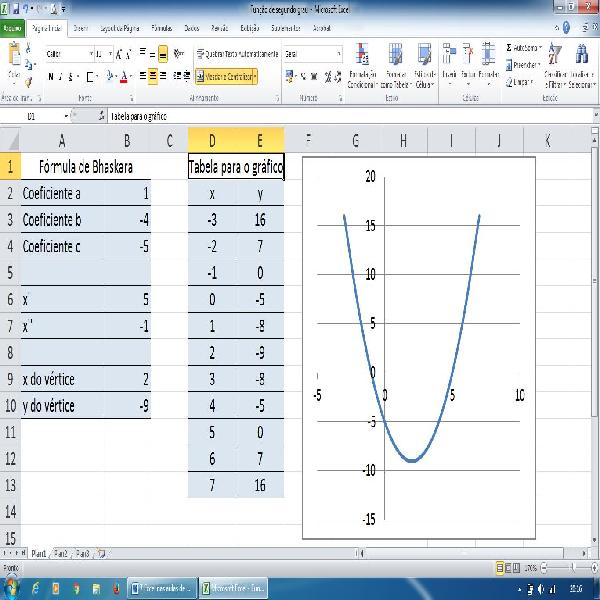This screenshot has height=600, width=600.
Task: Toggle bottom vertical alignment (highlighted)
Action: coord(163,54)
